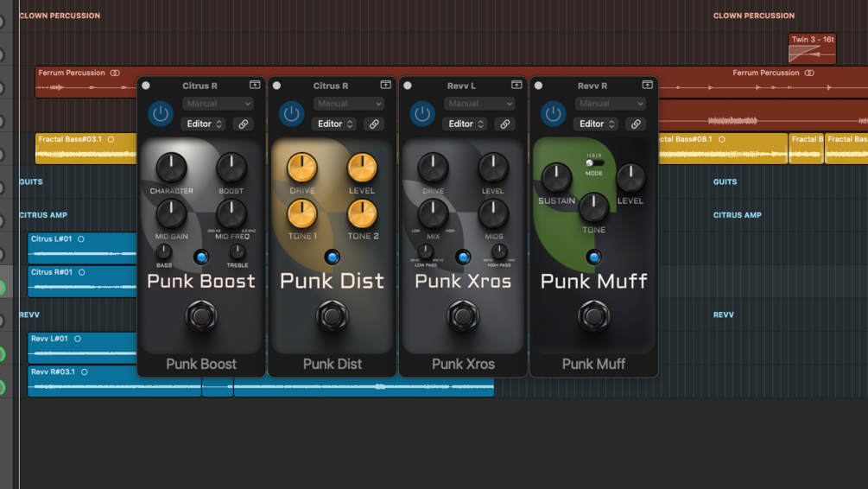Stomp the Punk Muff footswitch
The width and height of the screenshot is (868, 489).
tap(594, 316)
